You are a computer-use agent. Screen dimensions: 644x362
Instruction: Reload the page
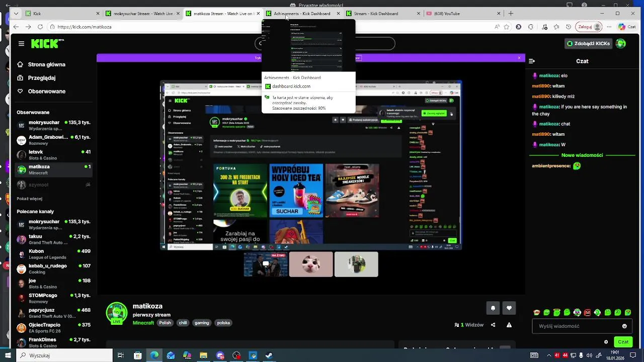[39, 27]
